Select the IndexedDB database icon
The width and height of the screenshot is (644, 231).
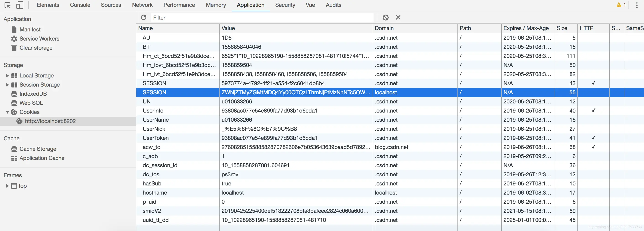[14, 94]
